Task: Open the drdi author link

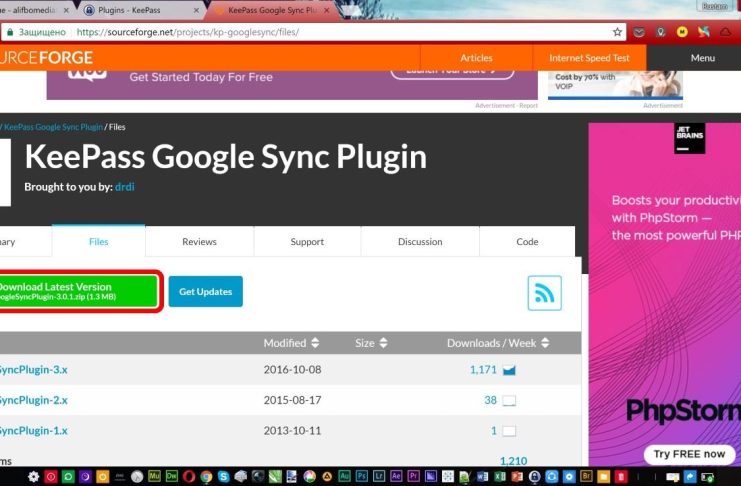Action: coord(125,187)
